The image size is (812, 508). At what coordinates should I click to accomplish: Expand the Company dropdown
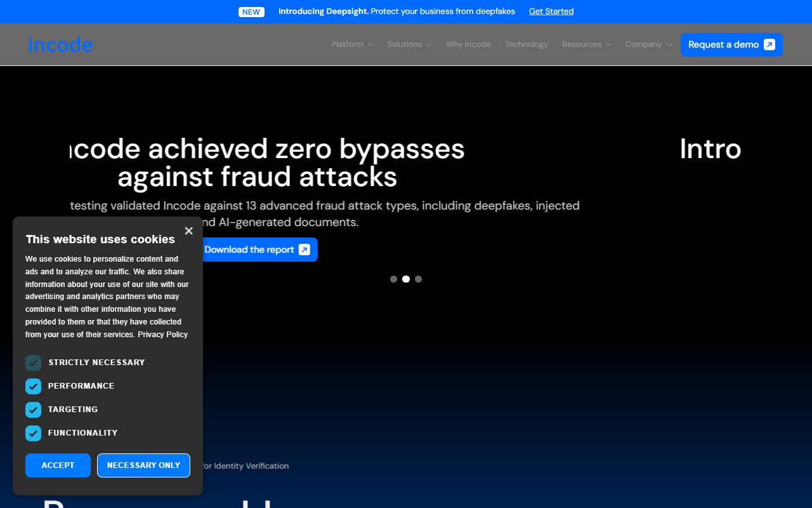(648, 44)
